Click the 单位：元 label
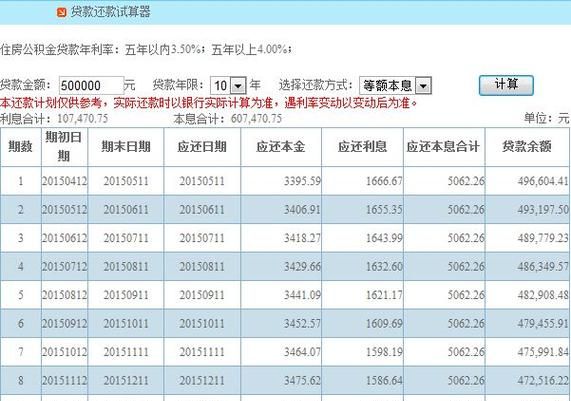The image size is (571, 401). (x=546, y=118)
